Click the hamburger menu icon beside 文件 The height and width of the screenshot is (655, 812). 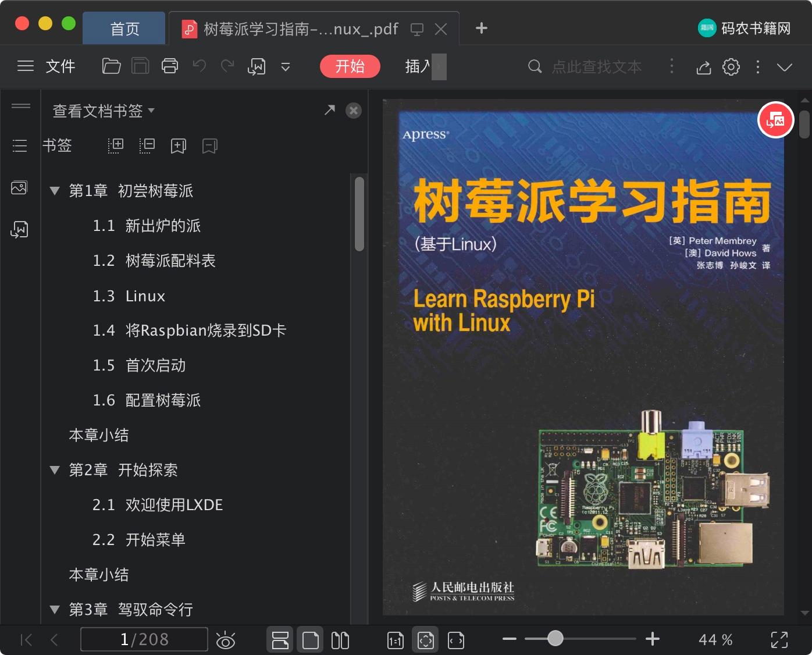coord(26,66)
